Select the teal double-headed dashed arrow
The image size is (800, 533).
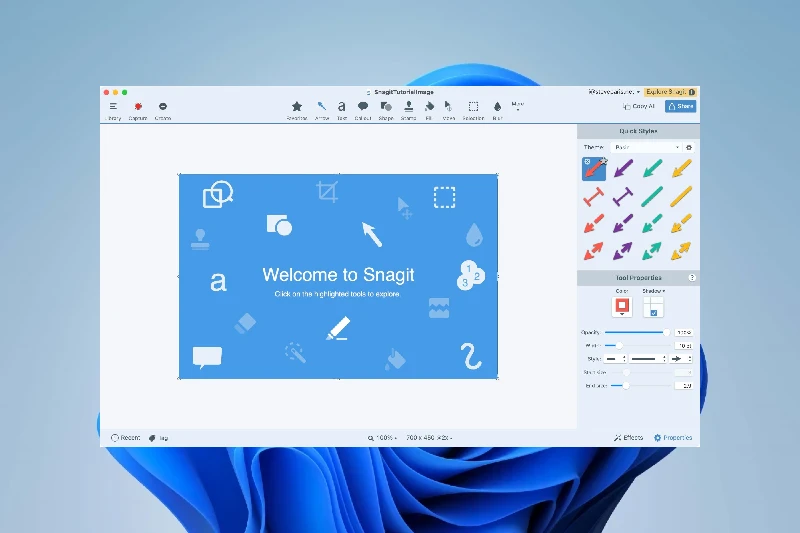pos(652,251)
